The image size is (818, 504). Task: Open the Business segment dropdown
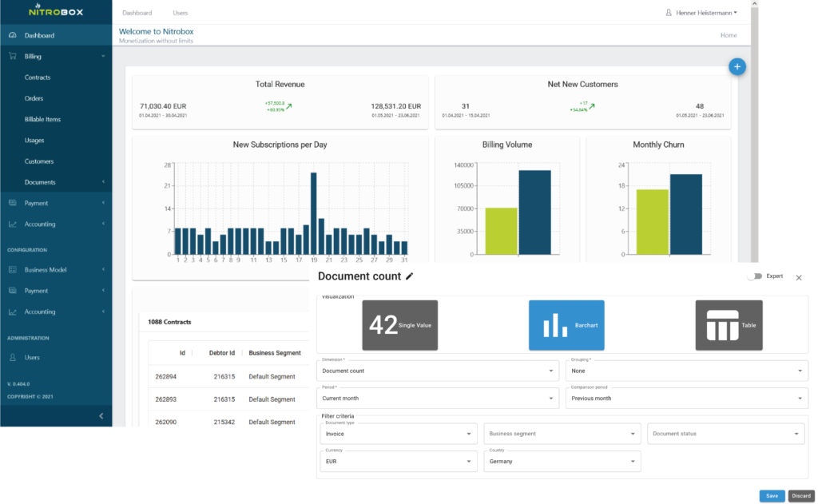tap(562, 434)
